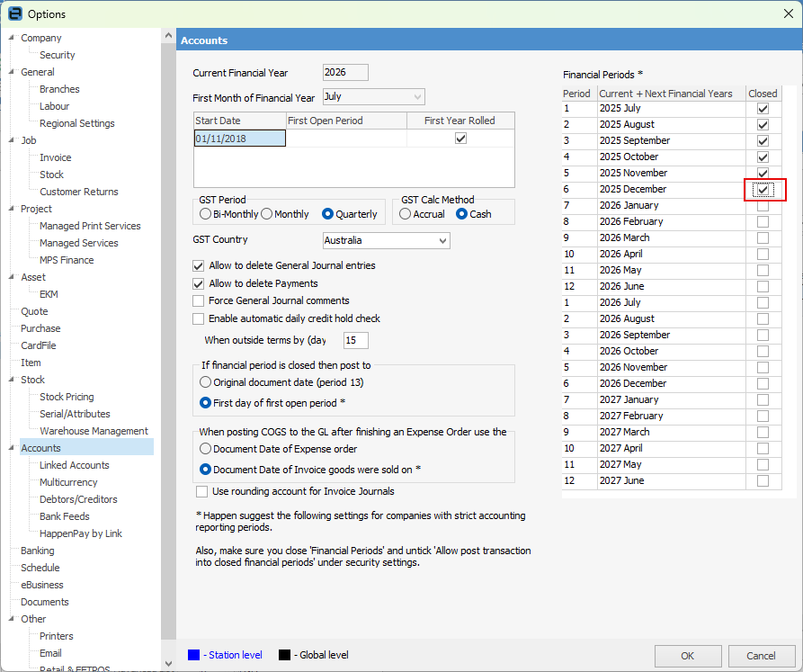Viewport: 803px width, 672px height.
Task: Click the Start Date field
Action: tap(239, 139)
